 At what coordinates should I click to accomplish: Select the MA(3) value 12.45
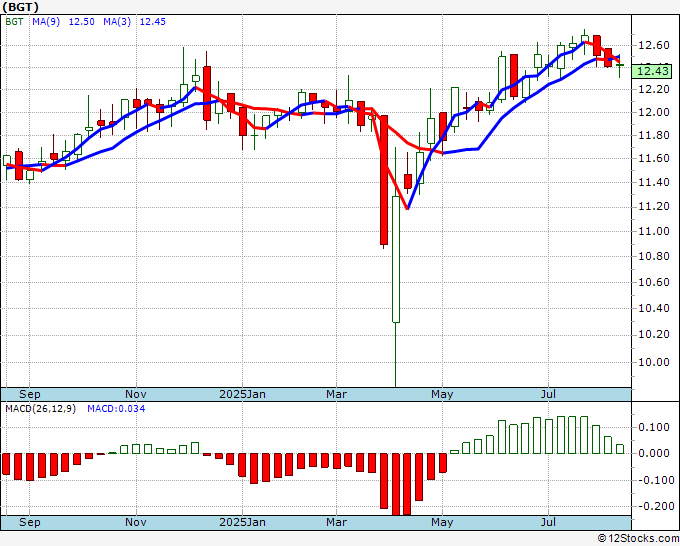tap(153, 22)
